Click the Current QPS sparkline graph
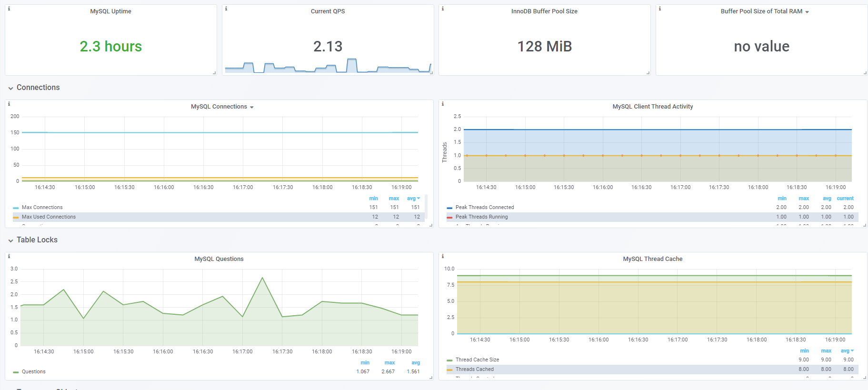The width and height of the screenshot is (868, 390). click(328, 66)
